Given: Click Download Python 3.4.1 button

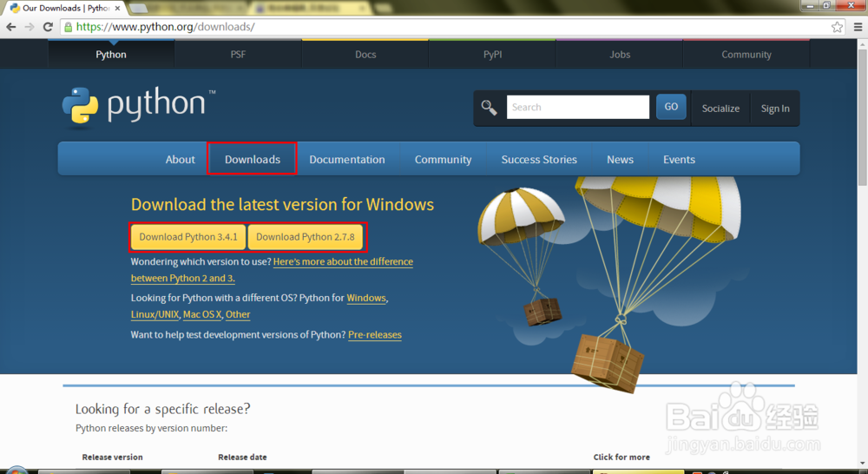Looking at the screenshot, I should 188,237.
